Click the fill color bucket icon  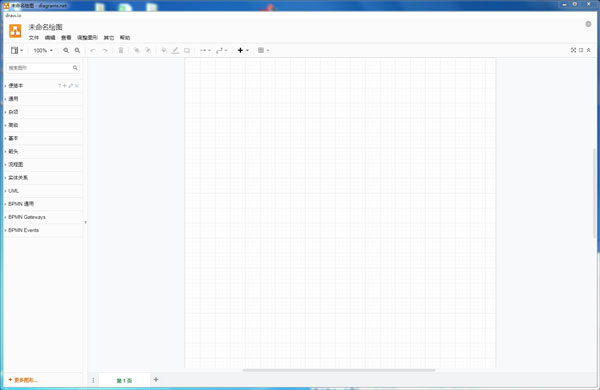click(164, 50)
